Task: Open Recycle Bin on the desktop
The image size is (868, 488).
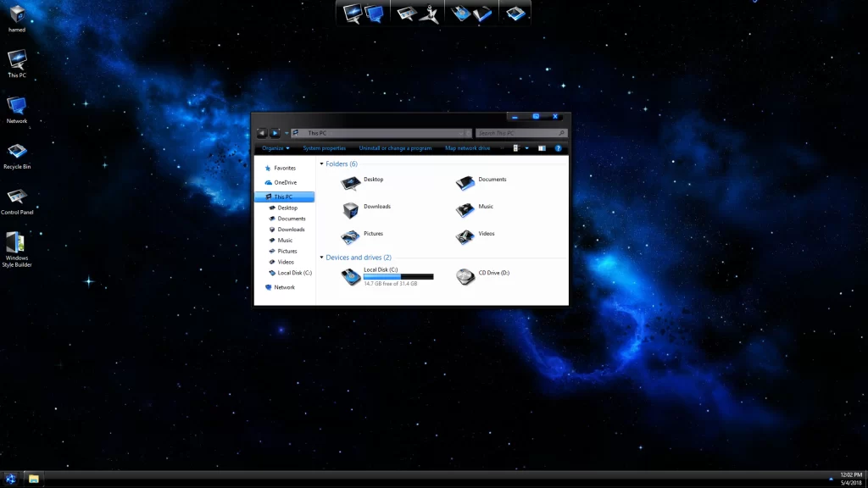Action: click(x=17, y=152)
